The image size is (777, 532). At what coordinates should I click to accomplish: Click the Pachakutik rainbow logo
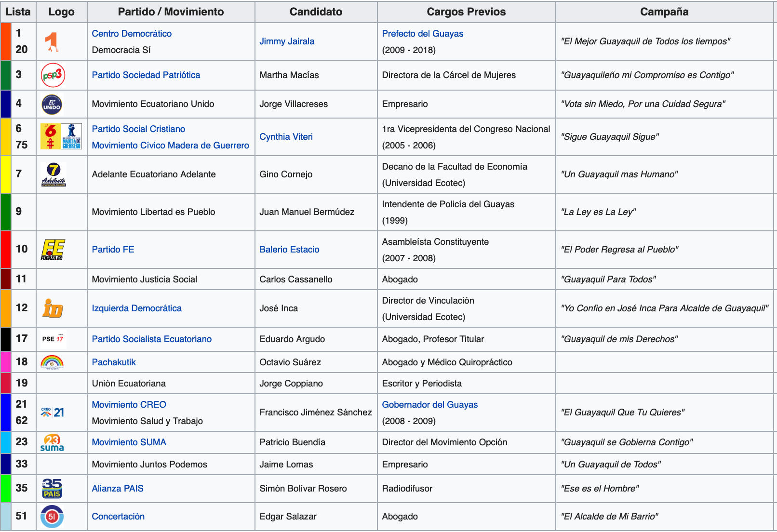click(x=52, y=362)
